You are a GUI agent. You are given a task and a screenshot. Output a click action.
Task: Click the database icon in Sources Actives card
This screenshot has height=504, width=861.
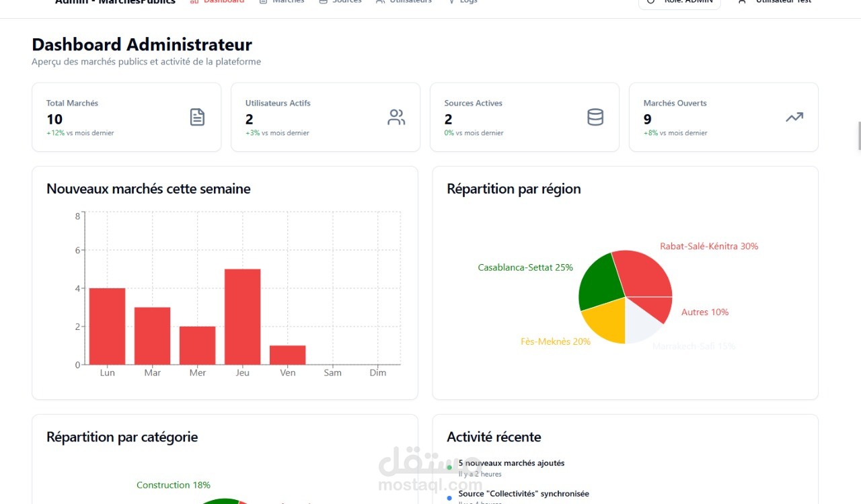pyautogui.click(x=595, y=118)
